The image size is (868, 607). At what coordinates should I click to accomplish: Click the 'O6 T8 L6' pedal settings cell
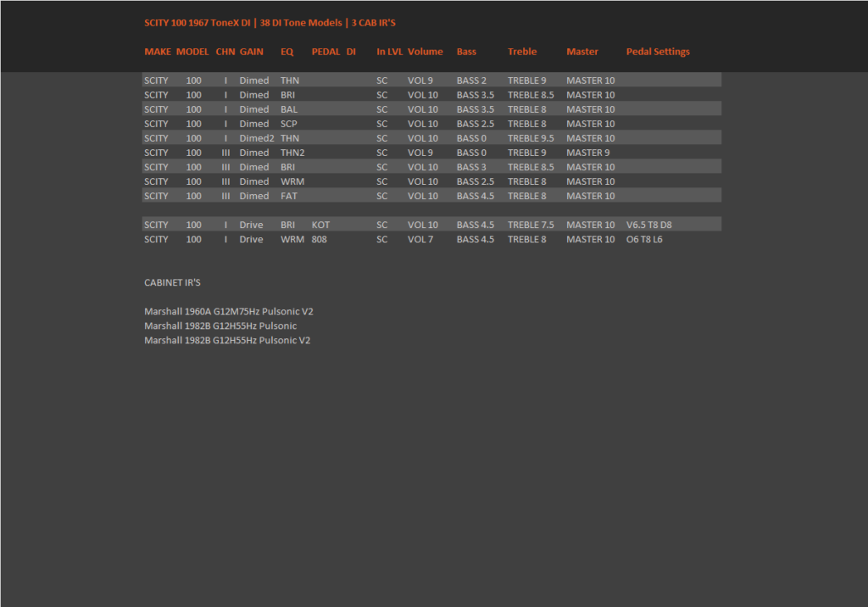tap(644, 239)
